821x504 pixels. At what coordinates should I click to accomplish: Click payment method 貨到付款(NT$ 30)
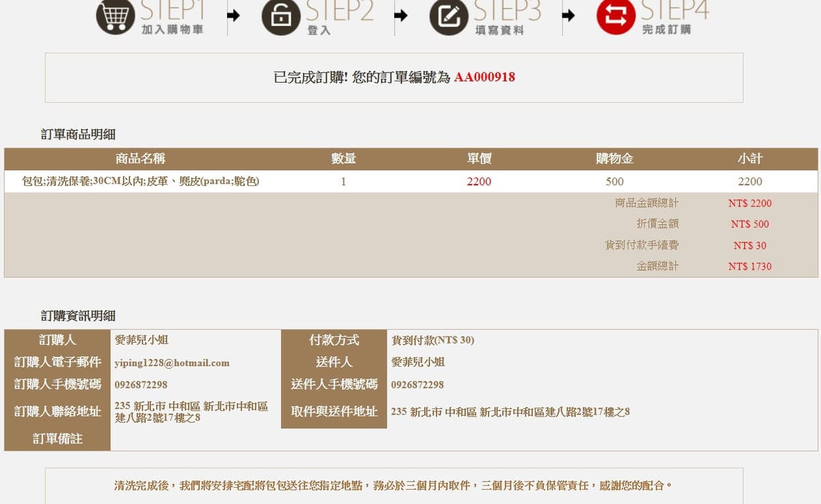[x=432, y=340]
